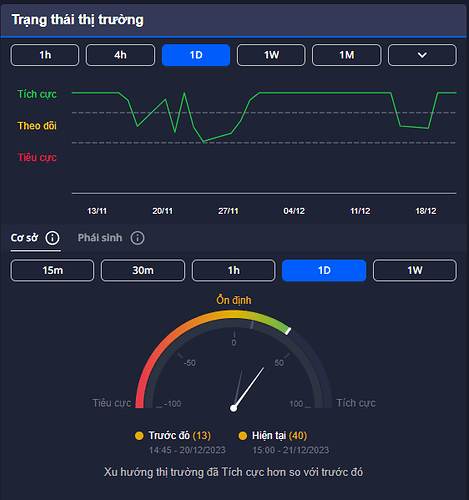
Task: Click the 14:45 - 20/12/2023 timestamp
Action: (x=187, y=450)
